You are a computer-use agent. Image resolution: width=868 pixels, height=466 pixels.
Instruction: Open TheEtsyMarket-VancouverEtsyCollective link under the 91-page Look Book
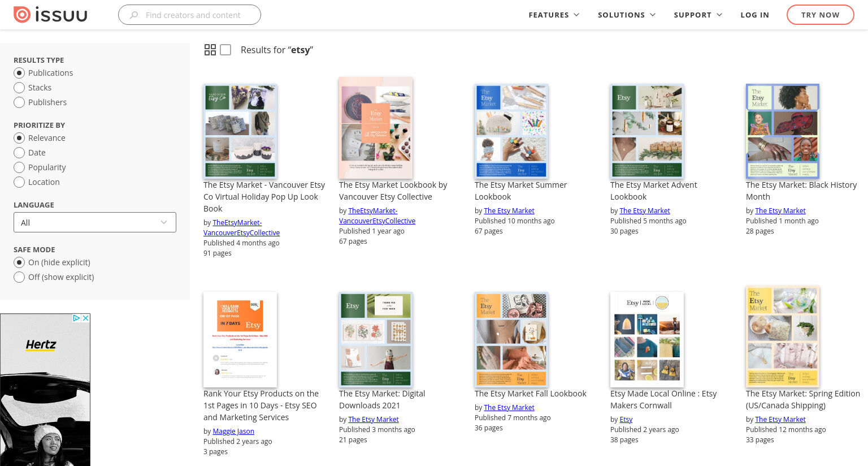242,228
